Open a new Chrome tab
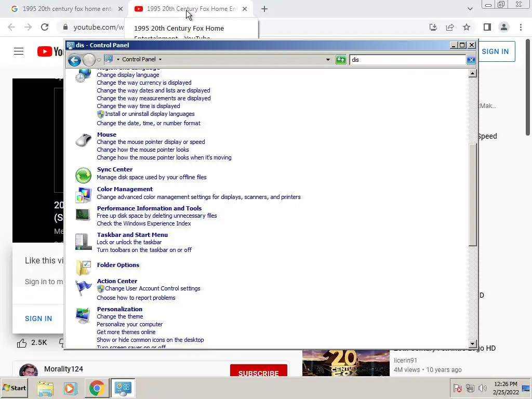532x399 pixels. pyautogui.click(x=264, y=9)
